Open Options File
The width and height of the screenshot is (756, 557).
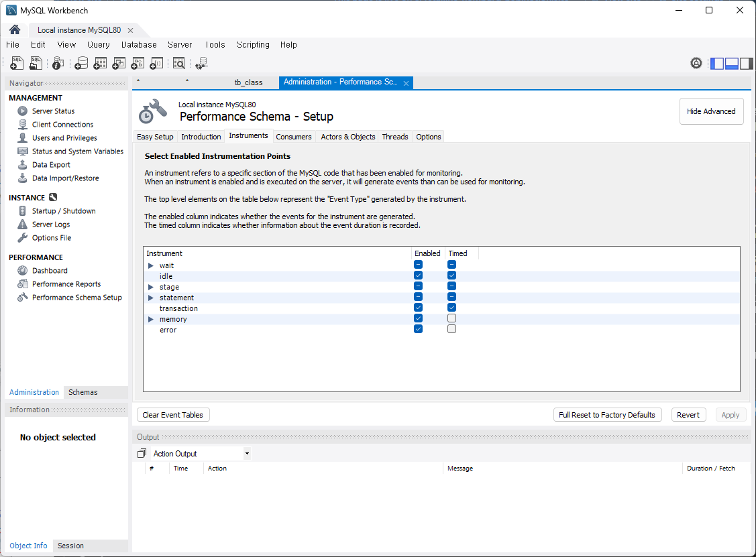(52, 238)
